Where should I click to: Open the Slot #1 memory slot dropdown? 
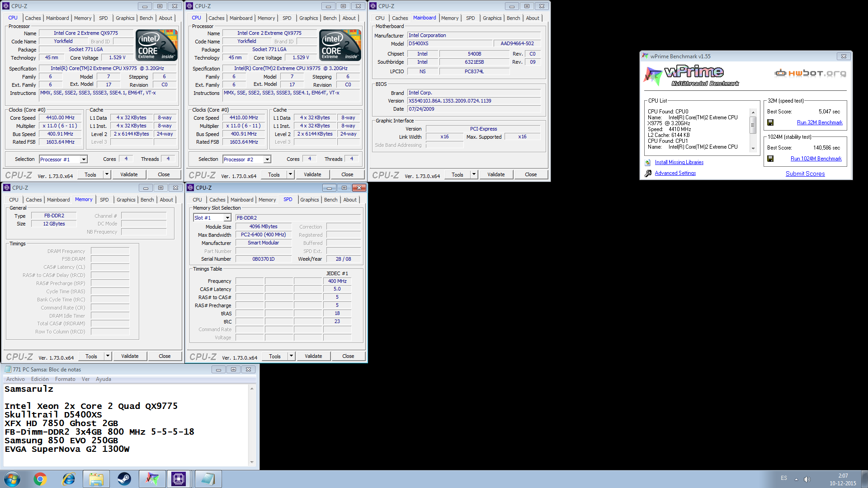tap(227, 218)
